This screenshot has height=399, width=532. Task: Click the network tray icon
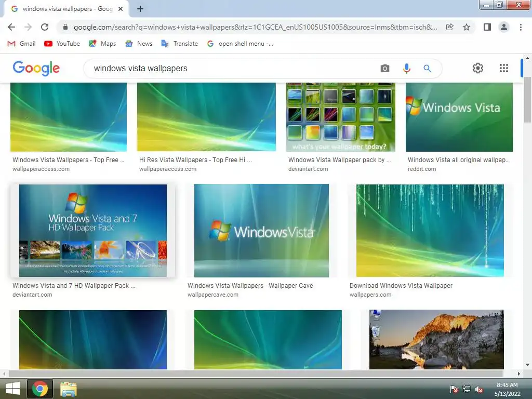click(x=467, y=389)
